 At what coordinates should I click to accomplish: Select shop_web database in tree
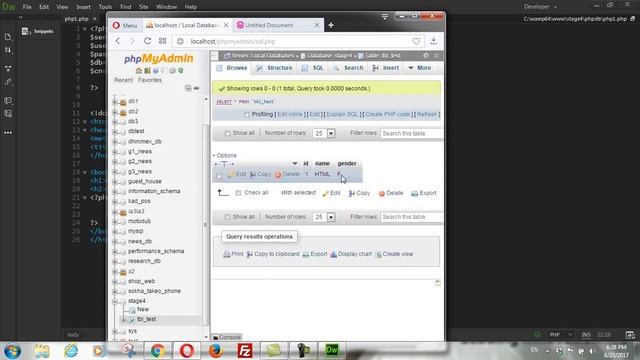coord(141,281)
